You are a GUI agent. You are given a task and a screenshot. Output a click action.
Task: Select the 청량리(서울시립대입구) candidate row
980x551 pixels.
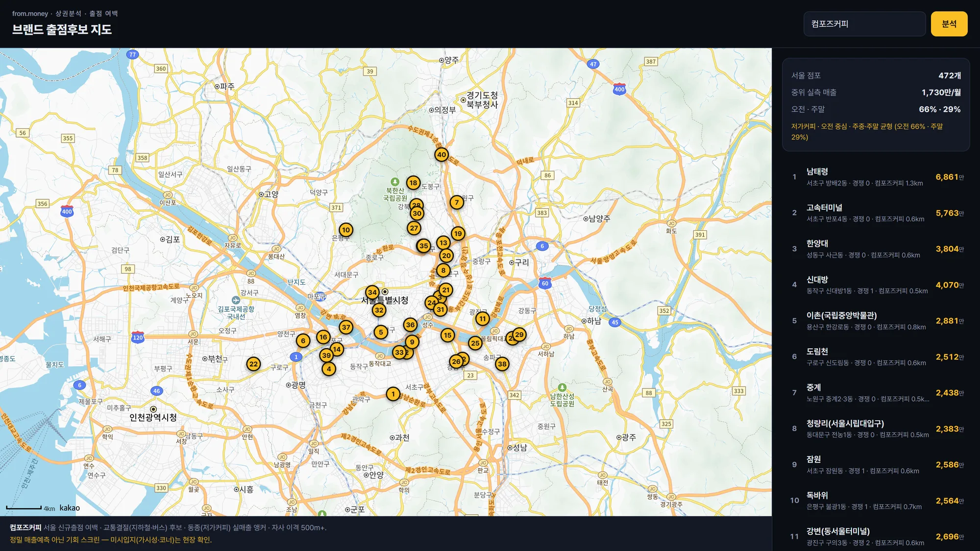(876, 429)
